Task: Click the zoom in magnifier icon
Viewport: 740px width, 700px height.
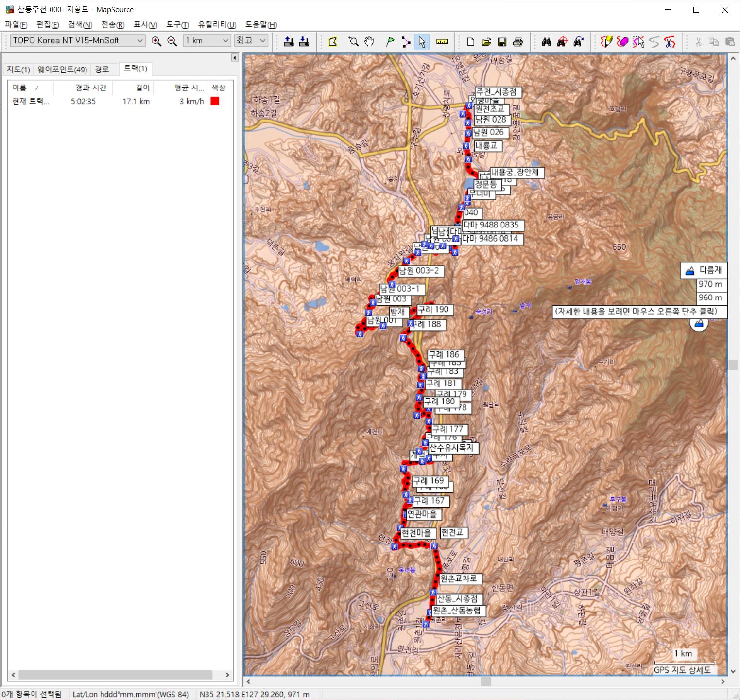Action: coord(156,41)
